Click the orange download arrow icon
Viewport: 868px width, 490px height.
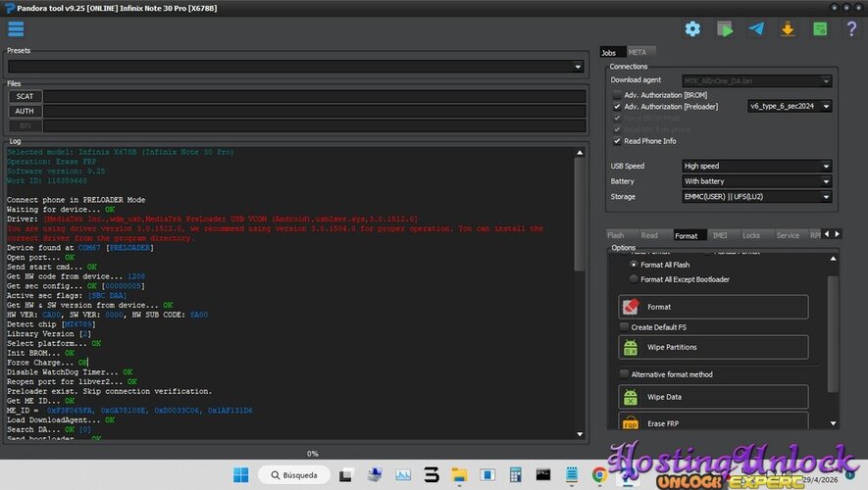pos(788,28)
